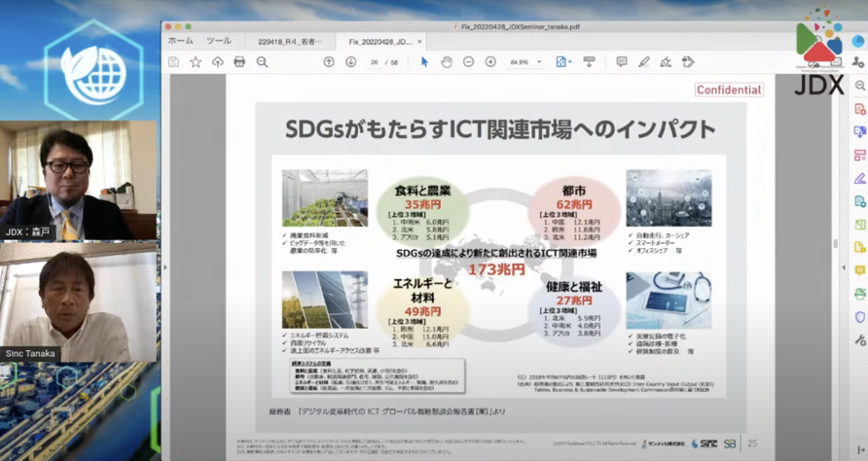The image size is (868, 461).
Task: Click the share-with-others person icon
Action: [858, 62]
